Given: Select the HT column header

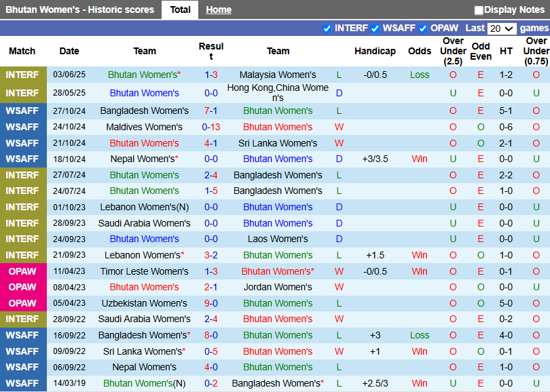Looking at the screenshot, I should 506,51.
